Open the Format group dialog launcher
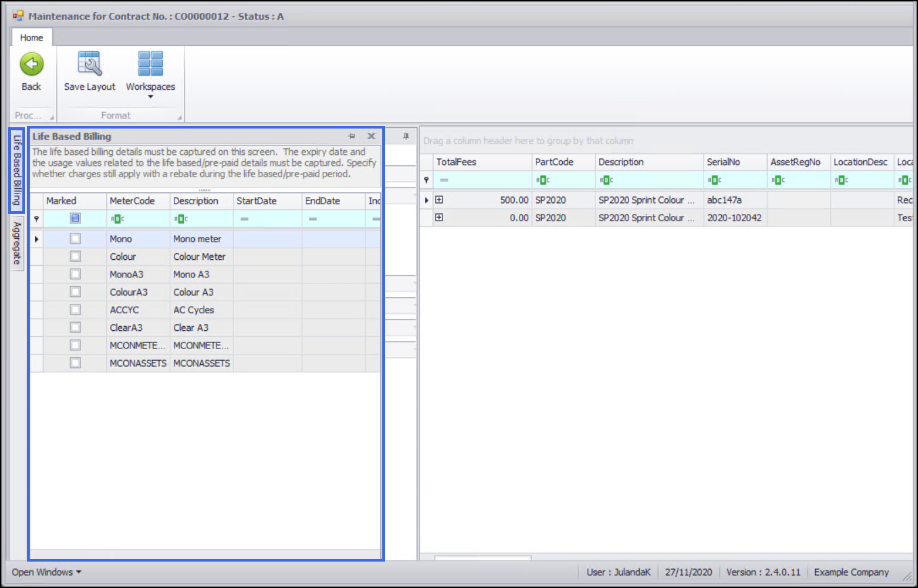Viewport: 918px width, 588px height. (x=180, y=116)
